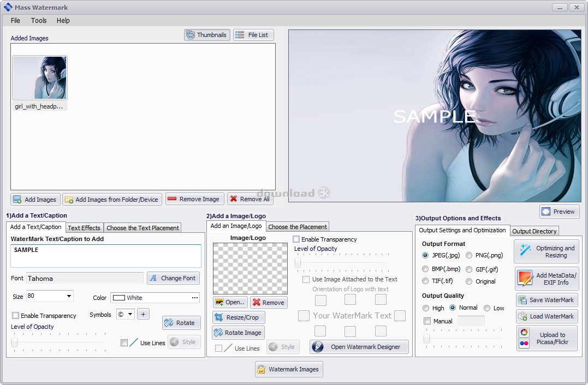Enable logo transparency checkbox

(296, 239)
